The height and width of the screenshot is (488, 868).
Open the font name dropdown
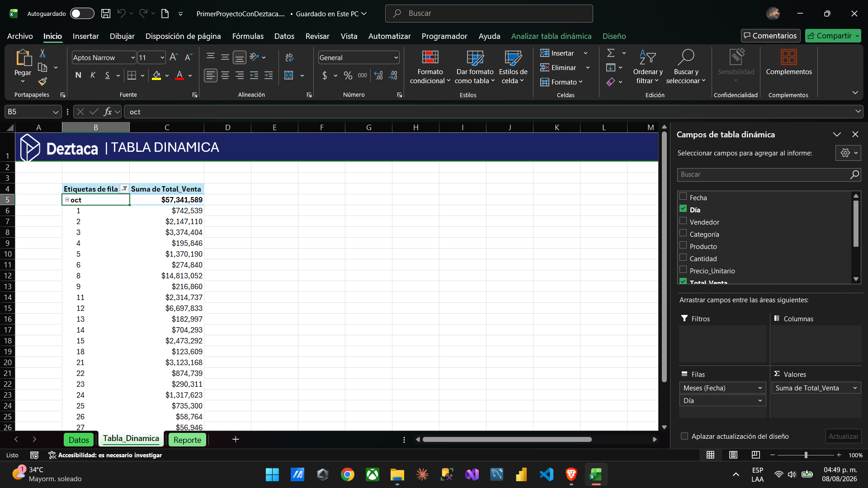click(133, 57)
